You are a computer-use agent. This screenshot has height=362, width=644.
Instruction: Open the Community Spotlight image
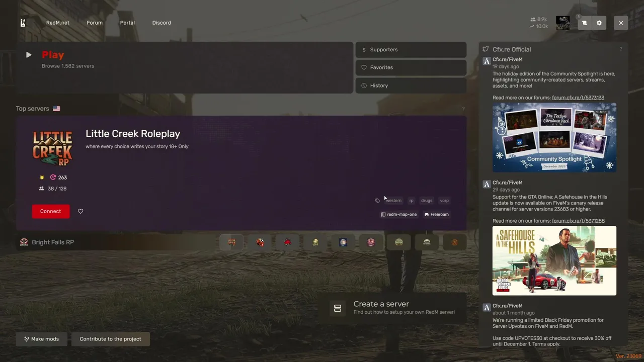tap(554, 137)
